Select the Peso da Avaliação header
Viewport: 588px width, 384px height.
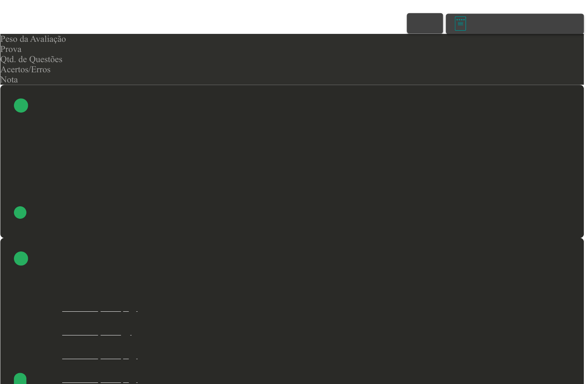click(33, 39)
